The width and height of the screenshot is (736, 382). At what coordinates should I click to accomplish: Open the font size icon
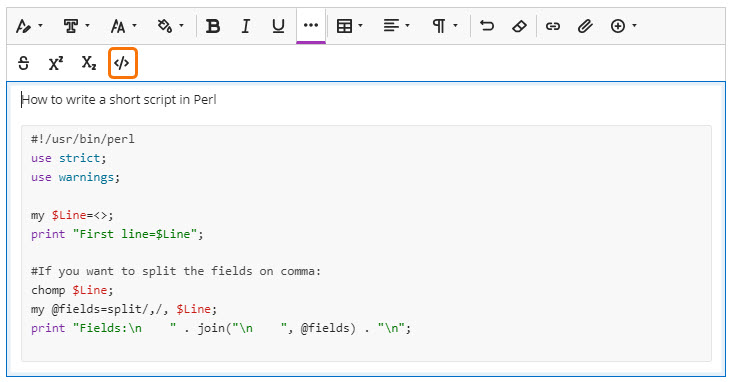(x=118, y=26)
